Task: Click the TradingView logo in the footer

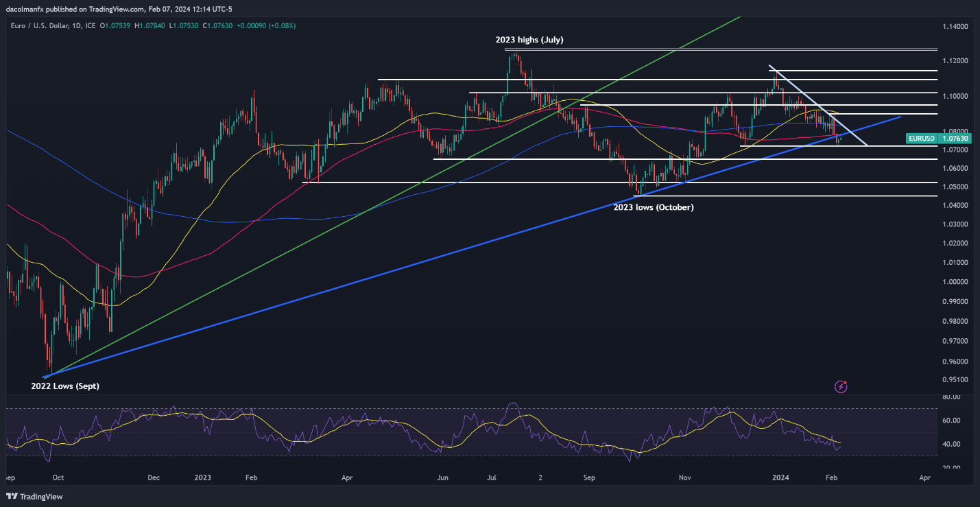Action: (32, 497)
